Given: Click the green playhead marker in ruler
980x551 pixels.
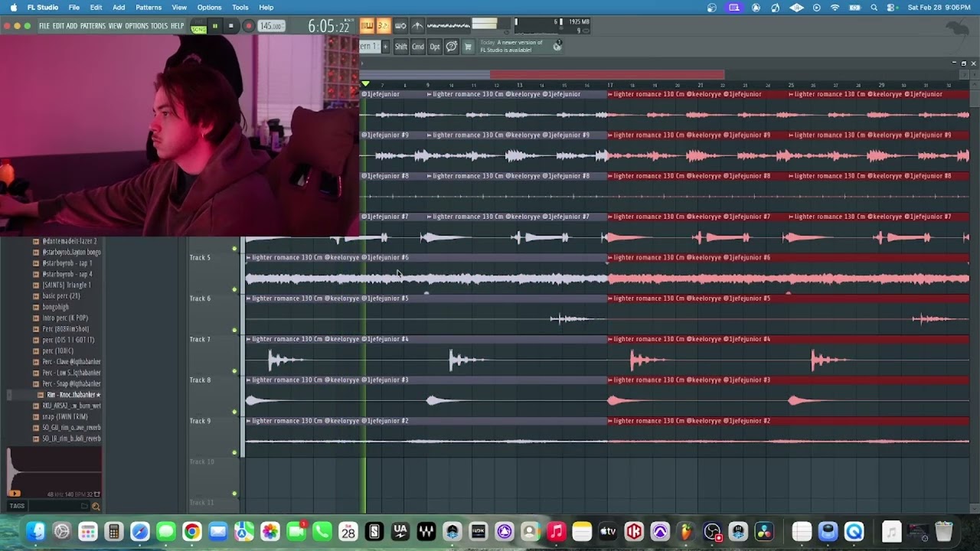Looking at the screenshot, I should (x=365, y=84).
